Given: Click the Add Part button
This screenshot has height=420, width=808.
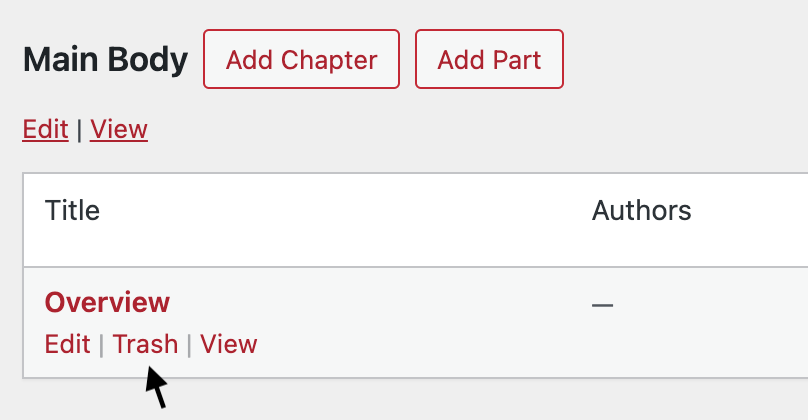Looking at the screenshot, I should pyautogui.click(x=489, y=59).
